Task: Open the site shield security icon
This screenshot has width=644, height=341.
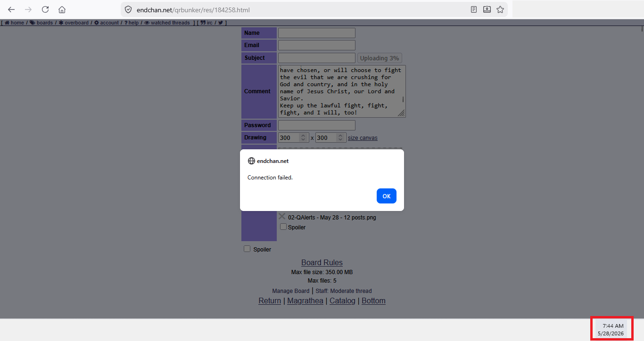Action: tap(128, 9)
